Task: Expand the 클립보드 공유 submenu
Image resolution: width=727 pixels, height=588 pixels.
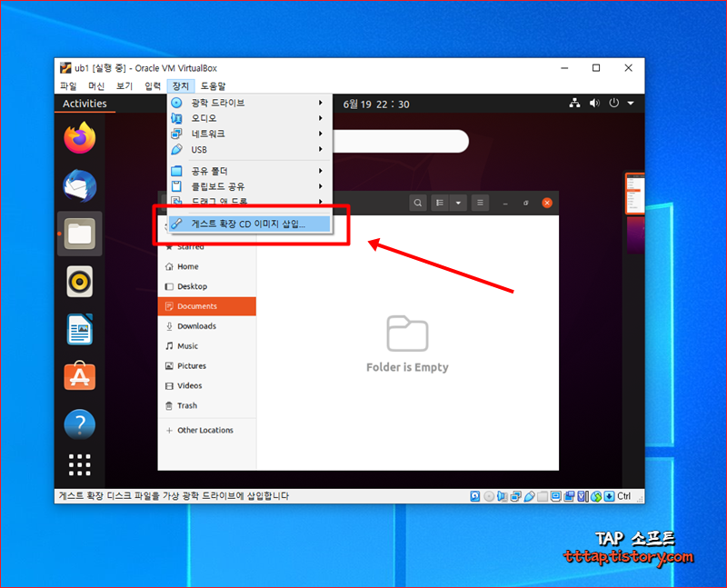Action: (250, 186)
